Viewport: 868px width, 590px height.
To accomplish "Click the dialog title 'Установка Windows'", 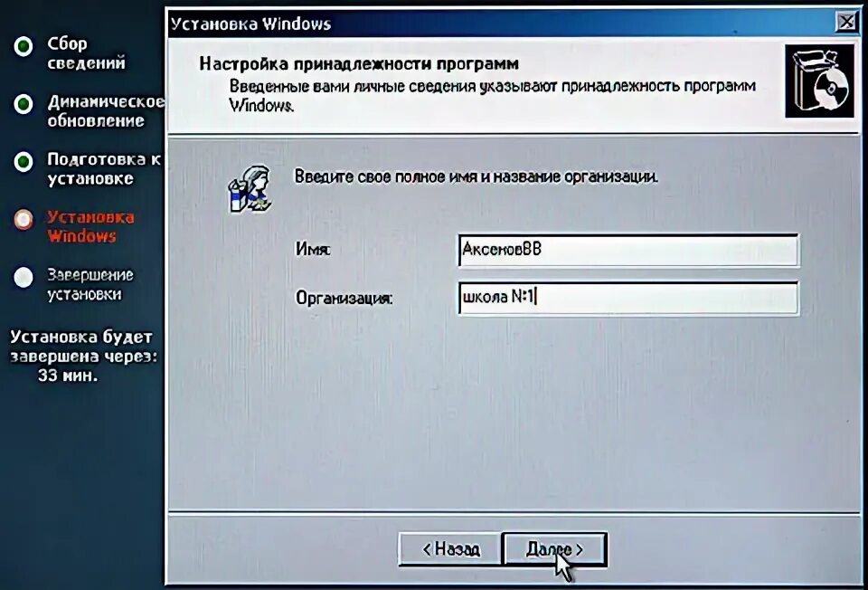I will (250, 24).
